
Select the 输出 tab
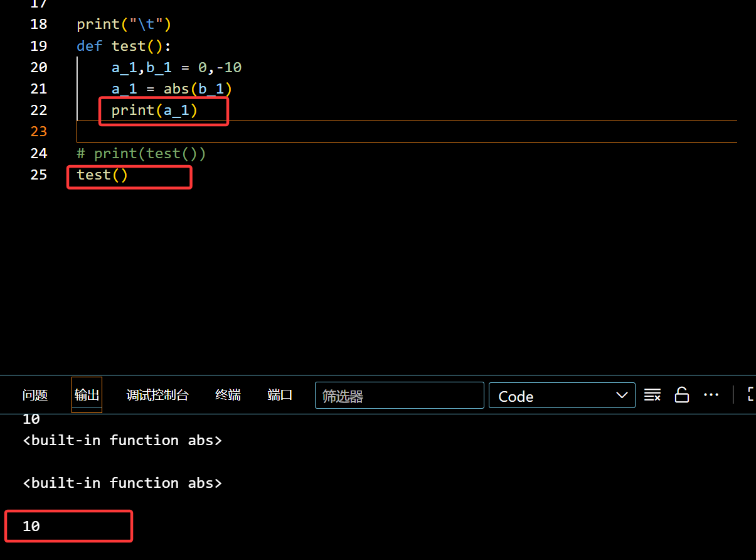pyautogui.click(x=87, y=396)
